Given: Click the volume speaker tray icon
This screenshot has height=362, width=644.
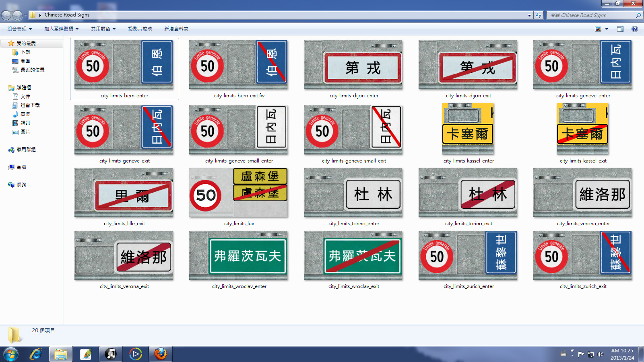Looking at the screenshot, I should click(601, 354).
